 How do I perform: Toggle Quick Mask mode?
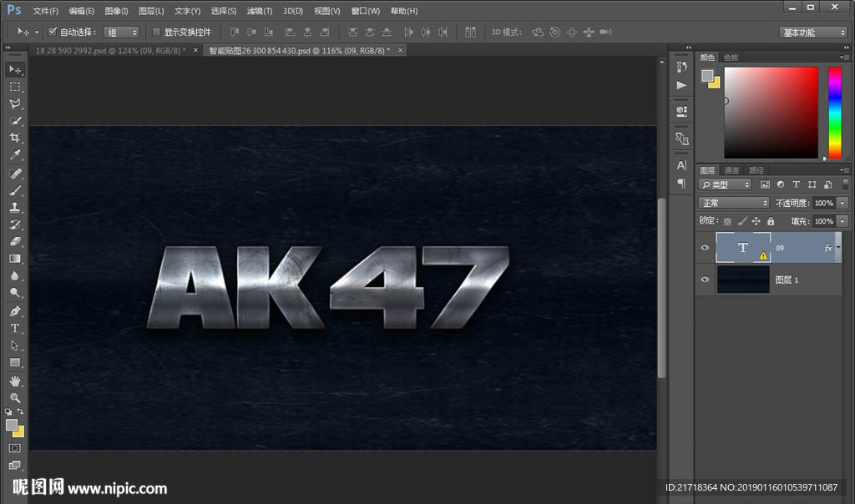coord(15,448)
